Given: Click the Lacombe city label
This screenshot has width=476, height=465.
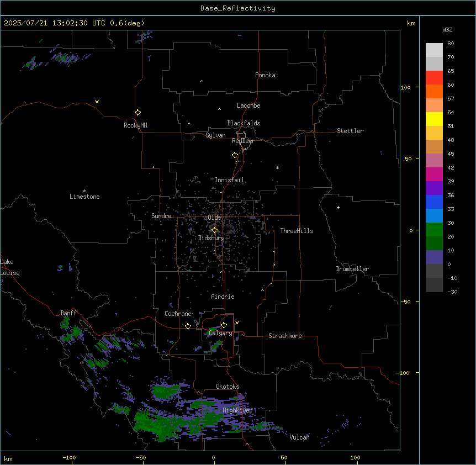Looking at the screenshot, I should pos(248,105).
